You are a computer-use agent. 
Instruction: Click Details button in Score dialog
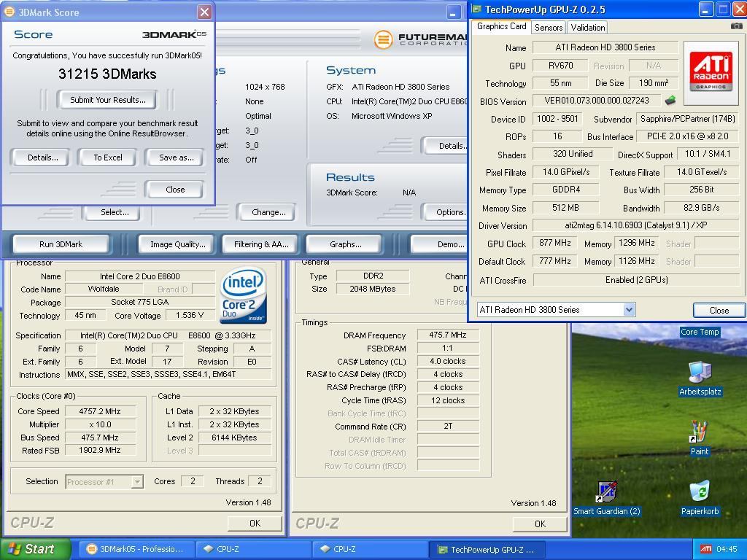coord(42,157)
